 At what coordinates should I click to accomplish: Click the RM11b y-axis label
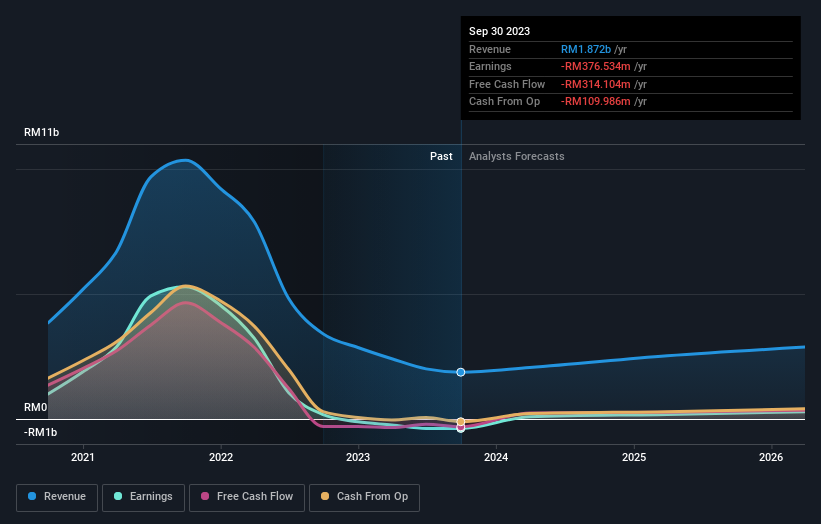point(41,132)
